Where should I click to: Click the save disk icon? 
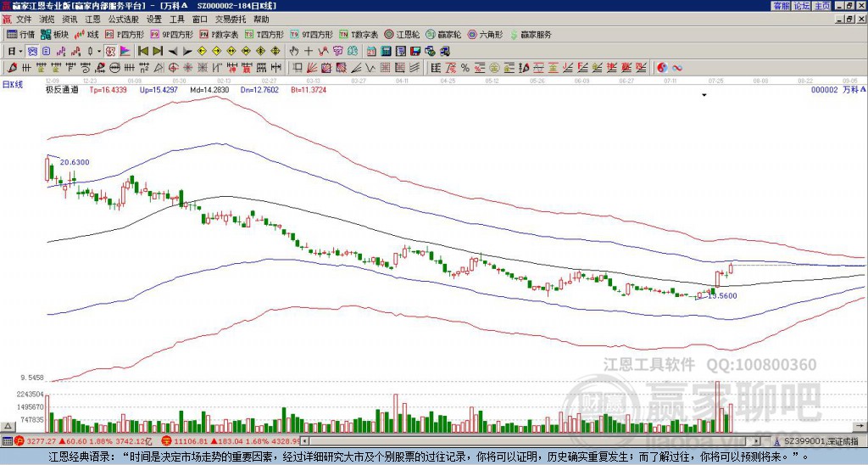click(x=415, y=52)
